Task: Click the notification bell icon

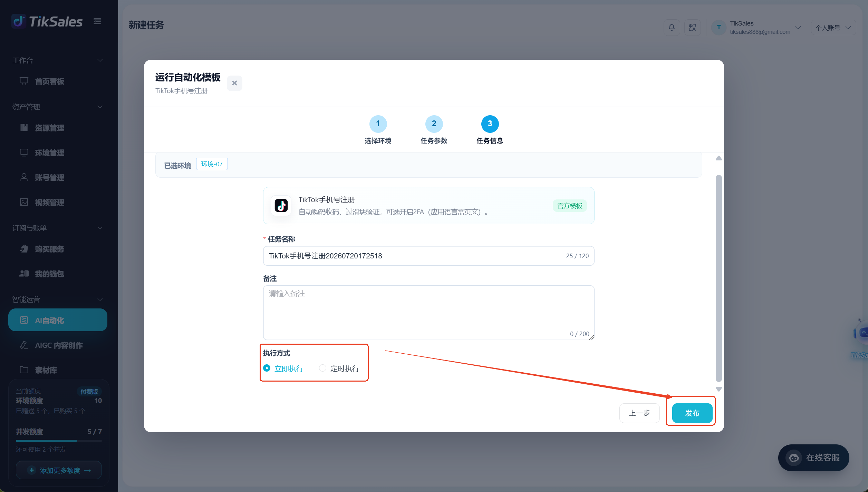Action: [x=672, y=28]
